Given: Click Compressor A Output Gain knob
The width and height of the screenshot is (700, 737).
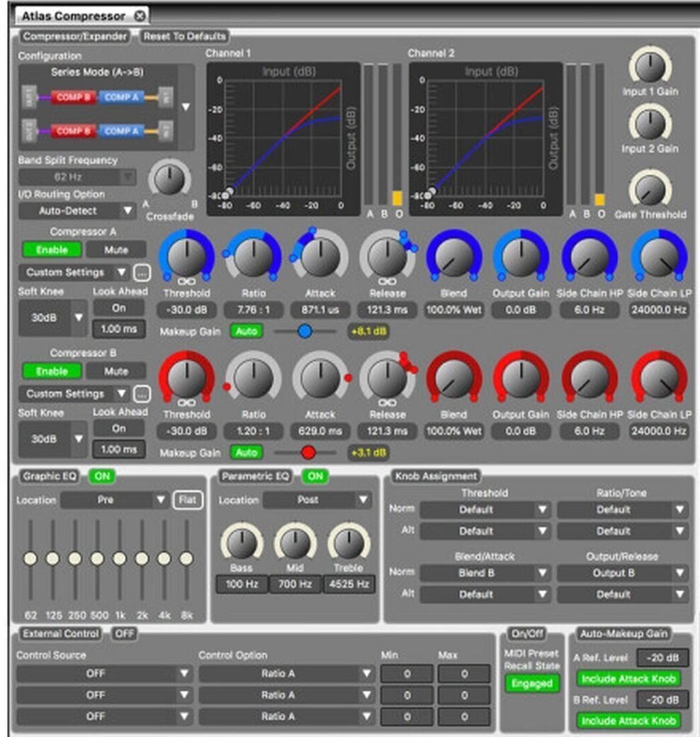Looking at the screenshot, I should 521,255.
